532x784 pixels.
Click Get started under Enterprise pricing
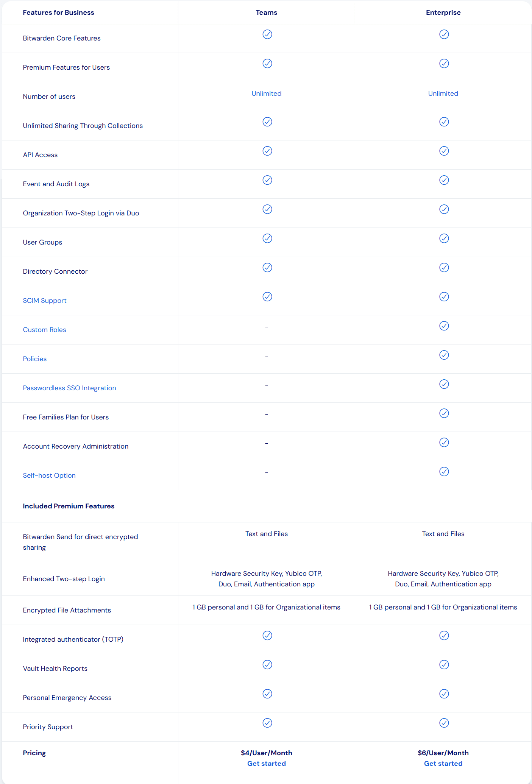tap(443, 763)
